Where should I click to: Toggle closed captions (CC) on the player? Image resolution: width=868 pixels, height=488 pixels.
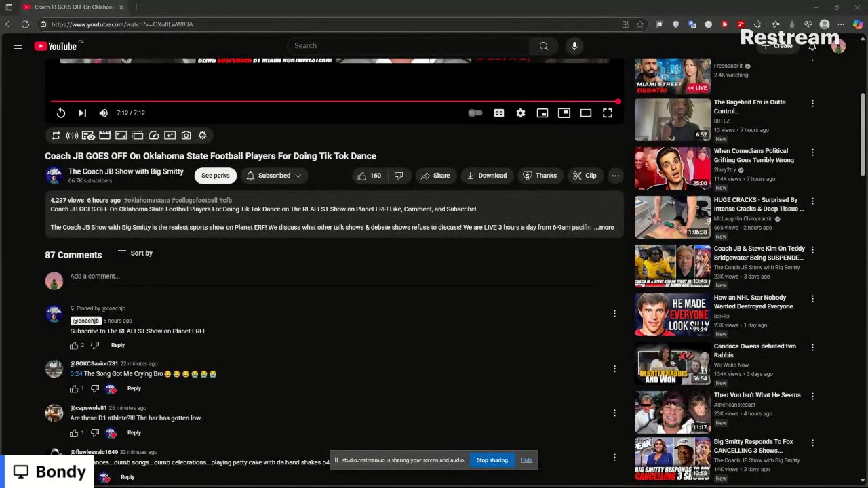[499, 113]
